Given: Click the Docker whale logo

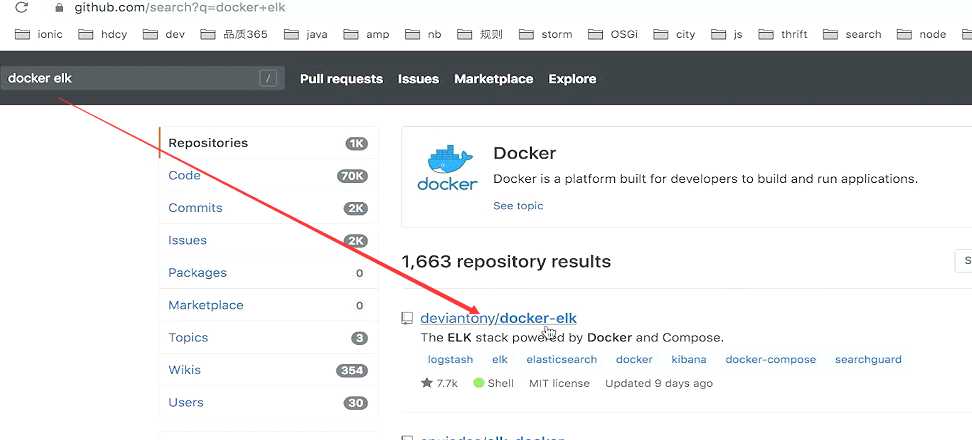Looking at the screenshot, I should [447, 167].
